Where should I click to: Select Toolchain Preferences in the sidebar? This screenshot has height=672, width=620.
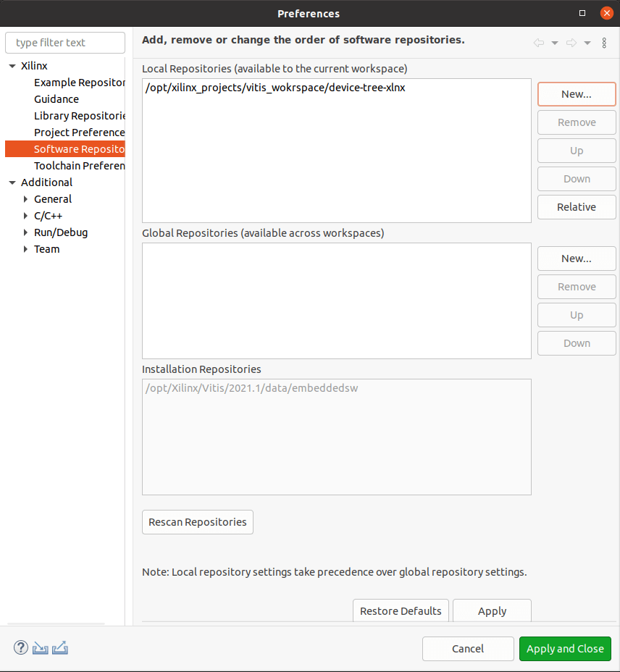tap(79, 165)
